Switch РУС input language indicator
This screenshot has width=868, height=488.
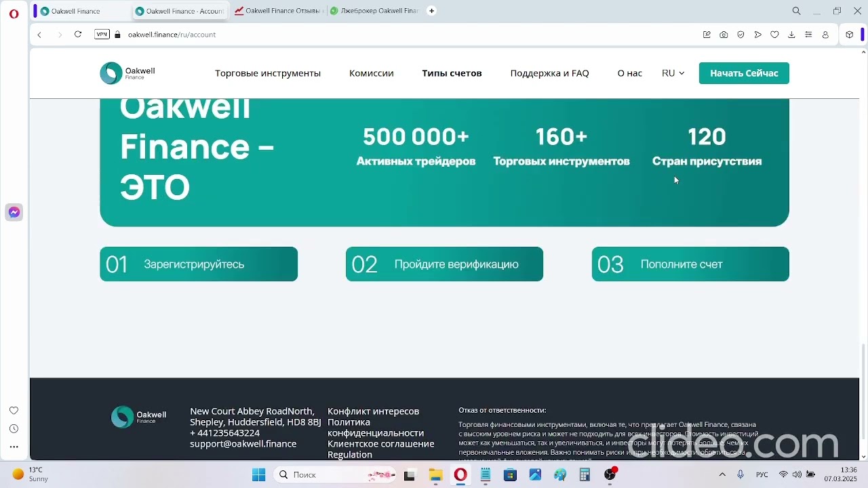[x=762, y=474]
